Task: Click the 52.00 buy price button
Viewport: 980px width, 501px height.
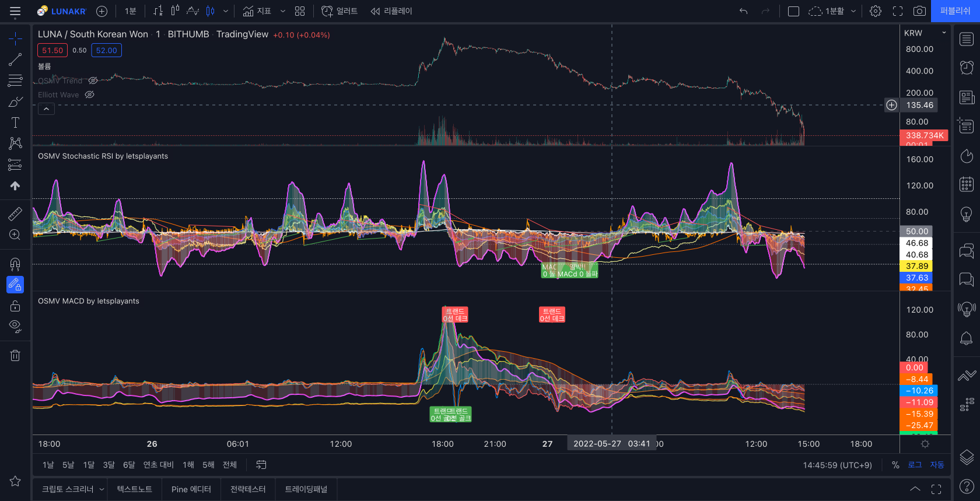Action: [x=106, y=51]
